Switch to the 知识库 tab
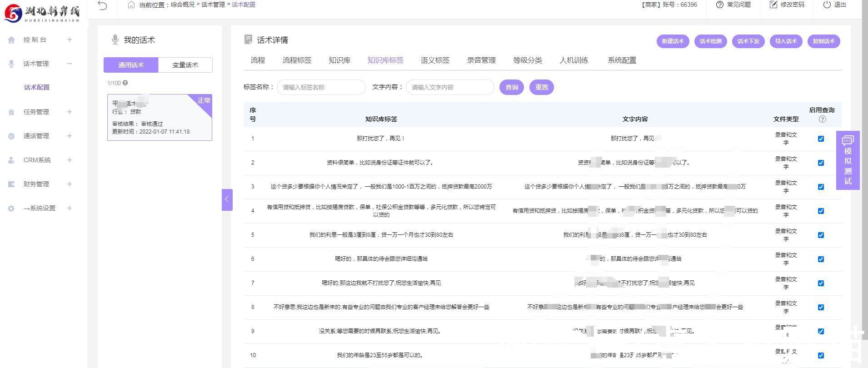The image size is (868, 368). 339,60
